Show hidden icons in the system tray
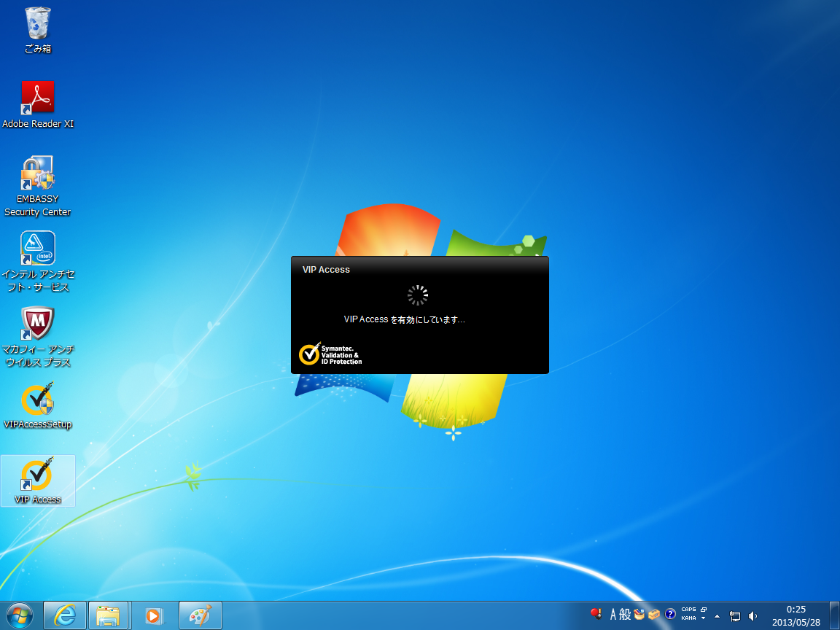The image size is (840, 630). [x=717, y=615]
